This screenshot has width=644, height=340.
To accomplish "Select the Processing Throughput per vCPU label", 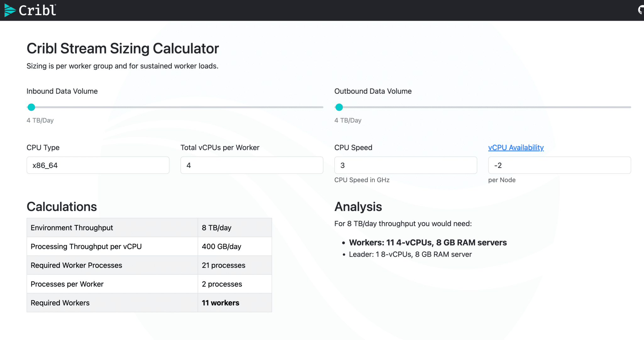I will tap(86, 247).
